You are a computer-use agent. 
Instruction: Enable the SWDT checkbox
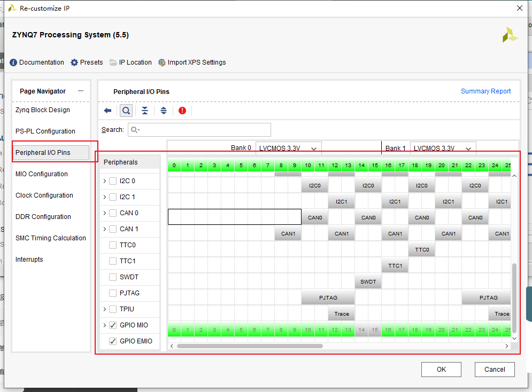[x=113, y=277]
